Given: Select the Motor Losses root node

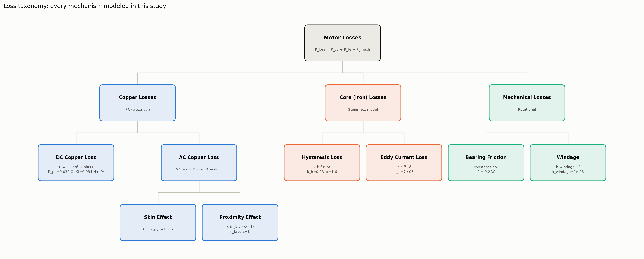Looking at the screenshot, I should point(342,43).
